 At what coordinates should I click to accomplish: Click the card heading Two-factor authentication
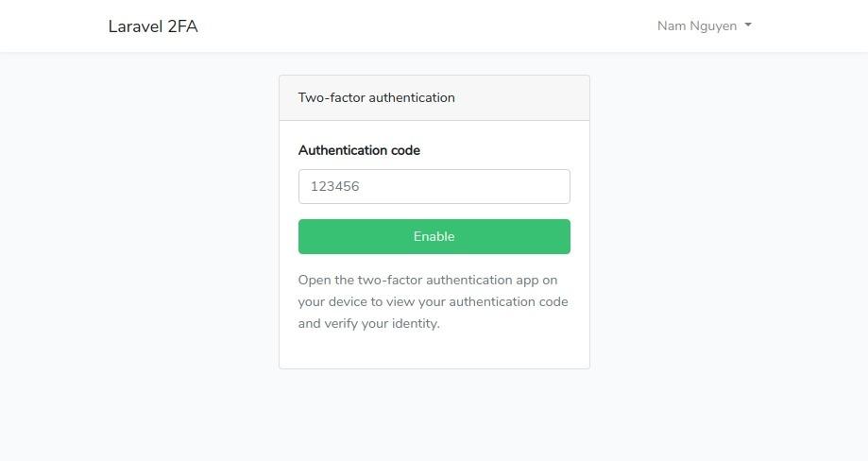click(376, 97)
